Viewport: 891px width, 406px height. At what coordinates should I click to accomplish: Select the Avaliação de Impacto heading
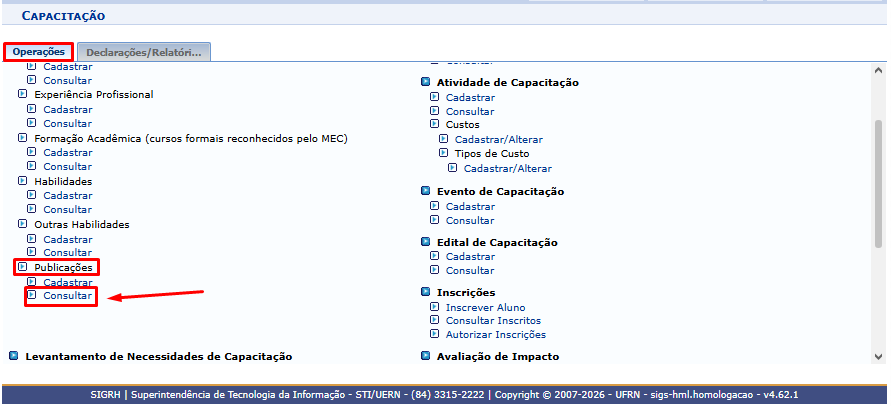(x=498, y=357)
